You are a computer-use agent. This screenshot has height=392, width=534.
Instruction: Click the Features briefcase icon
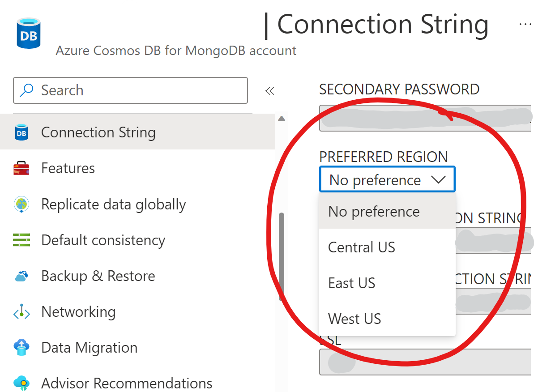(x=21, y=169)
